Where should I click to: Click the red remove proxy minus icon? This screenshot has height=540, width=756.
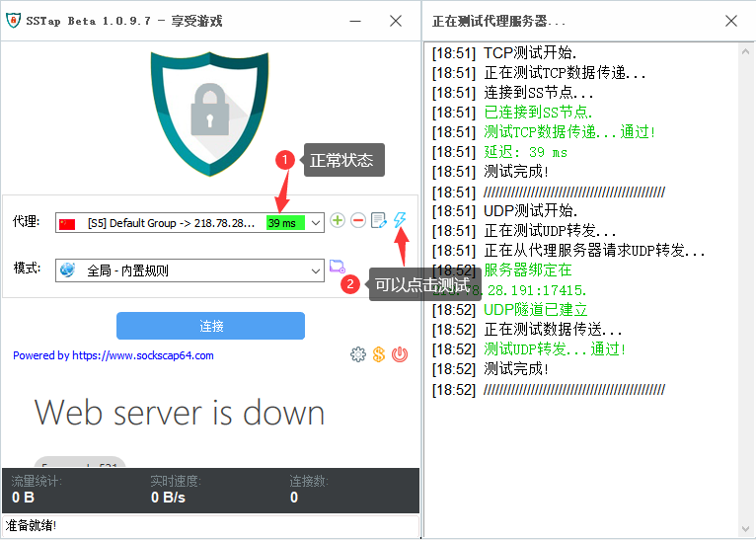(358, 221)
